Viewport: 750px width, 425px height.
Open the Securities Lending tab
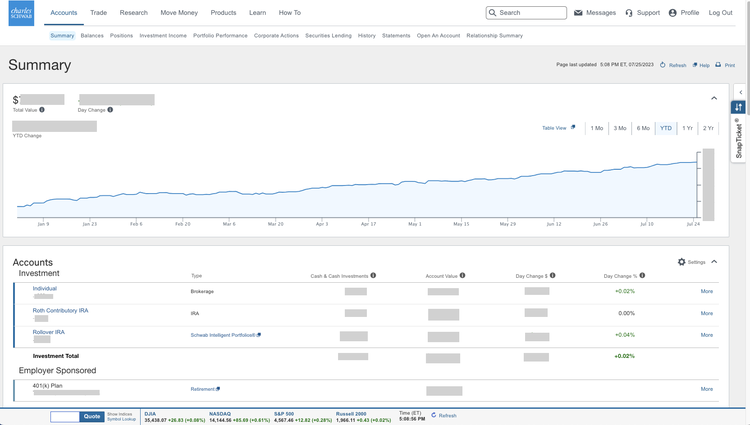328,35
